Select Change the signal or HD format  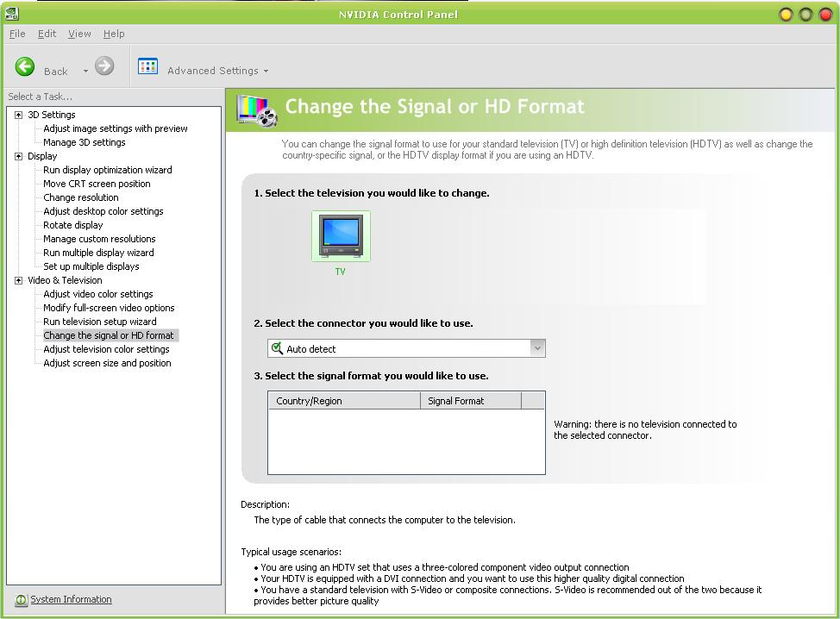[110, 335]
